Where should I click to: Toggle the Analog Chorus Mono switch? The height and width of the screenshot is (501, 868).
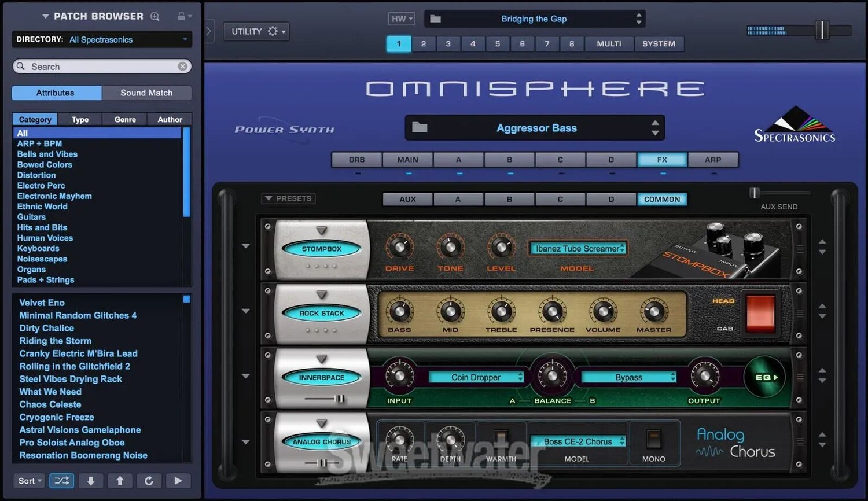tap(653, 439)
